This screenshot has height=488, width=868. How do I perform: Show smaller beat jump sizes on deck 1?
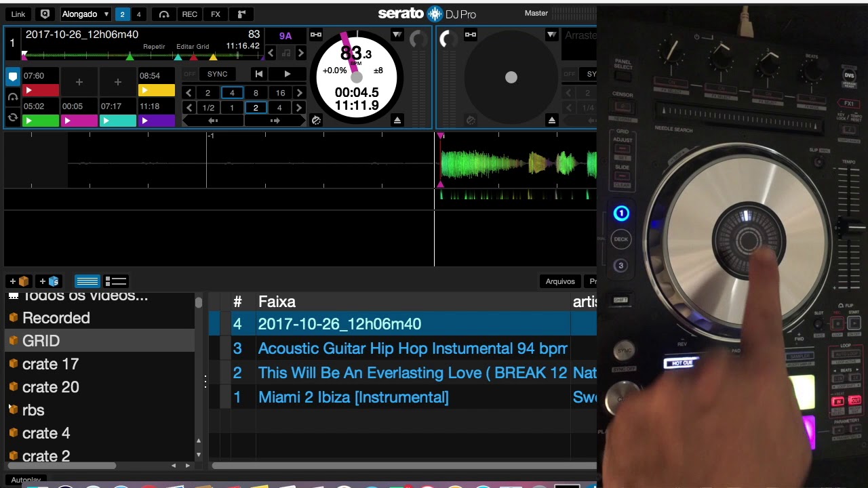coord(189,108)
